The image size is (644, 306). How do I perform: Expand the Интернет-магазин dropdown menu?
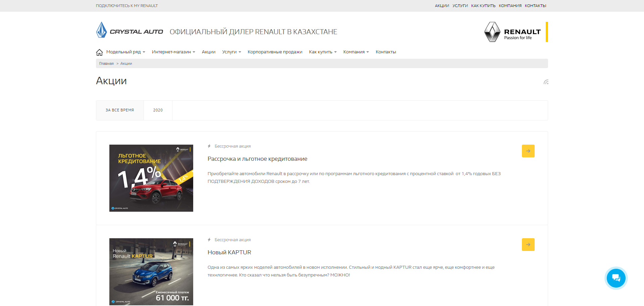tap(173, 52)
